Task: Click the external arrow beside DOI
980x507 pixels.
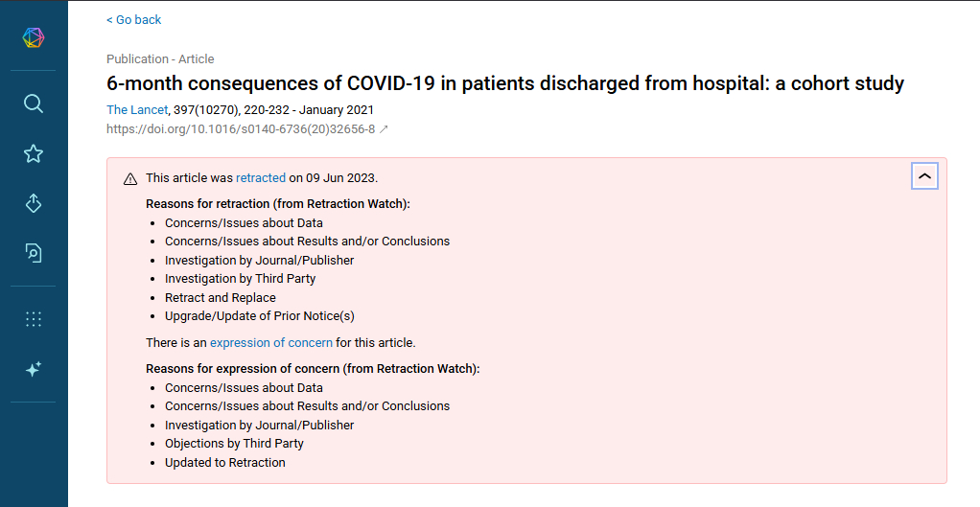Action: pyautogui.click(x=384, y=129)
